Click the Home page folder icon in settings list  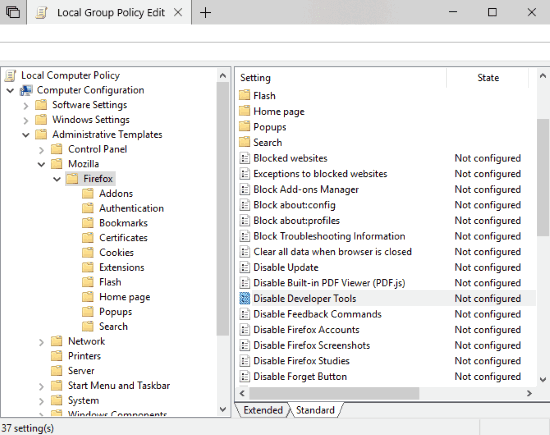pos(244,111)
